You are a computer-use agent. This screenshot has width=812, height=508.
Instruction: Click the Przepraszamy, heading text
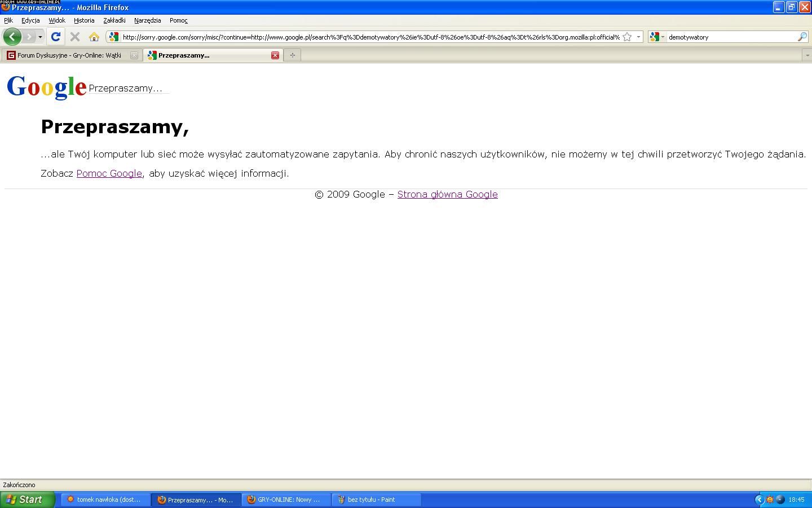[x=115, y=127]
